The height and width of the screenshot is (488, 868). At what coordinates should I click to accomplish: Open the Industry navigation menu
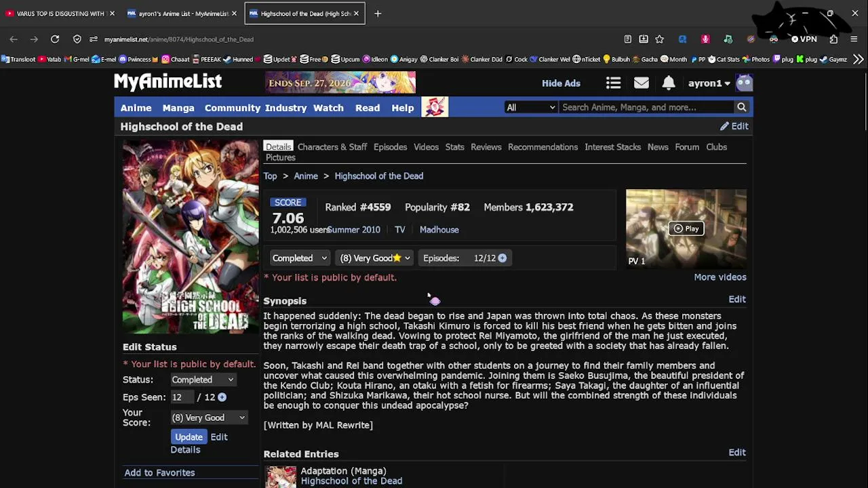[286, 108]
